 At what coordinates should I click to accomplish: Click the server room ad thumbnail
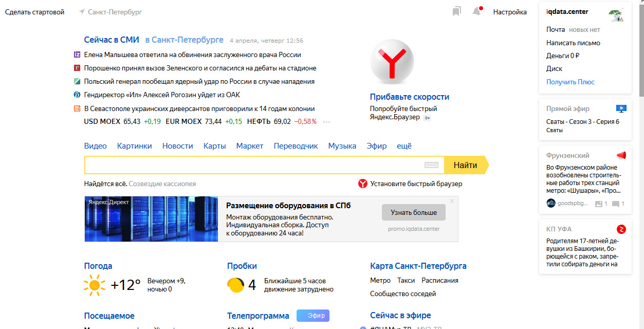[151, 218]
